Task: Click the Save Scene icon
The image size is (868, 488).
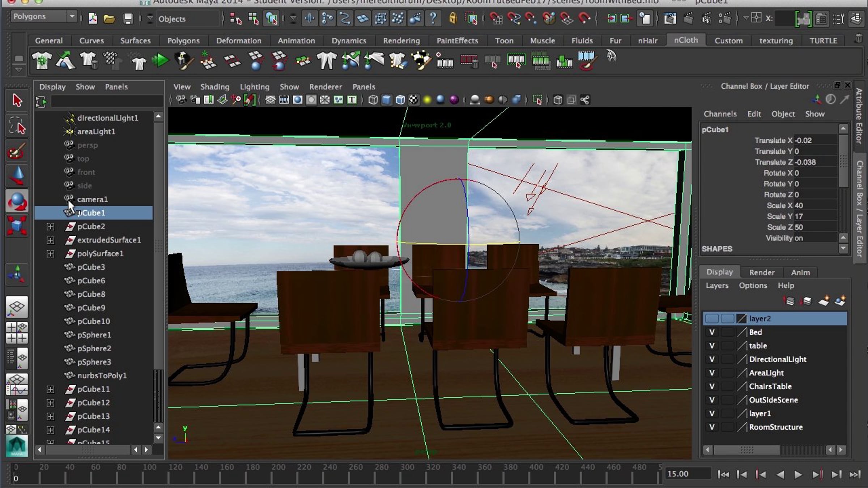Action: pyautogui.click(x=128, y=18)
